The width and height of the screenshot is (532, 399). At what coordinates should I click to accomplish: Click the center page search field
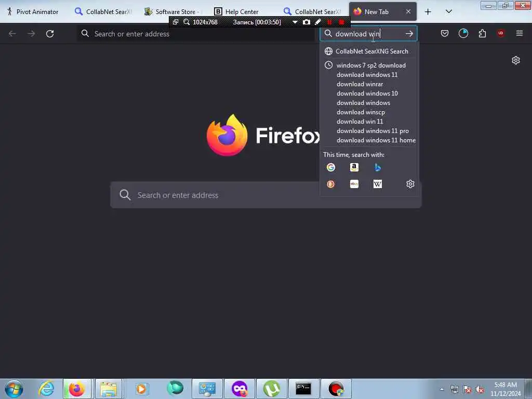coord(266,195)
